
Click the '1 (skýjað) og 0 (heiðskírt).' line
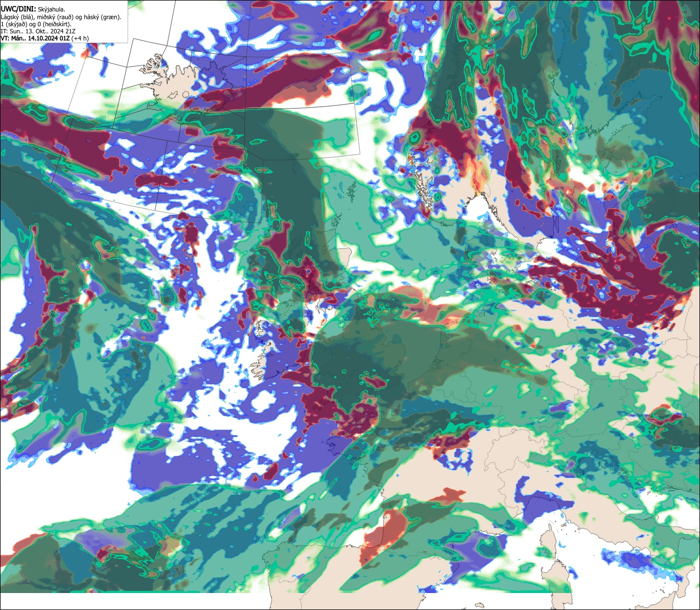[x=36, y=24]
